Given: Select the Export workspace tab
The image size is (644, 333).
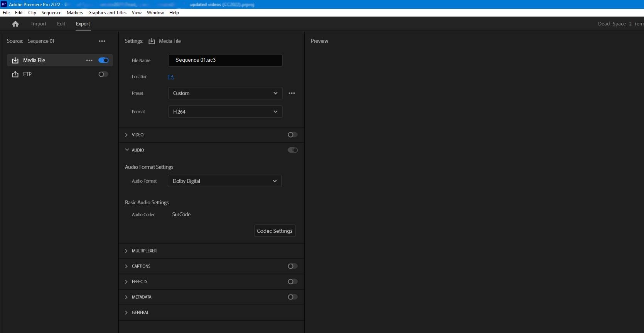Looking at the screenshot, I should 83,24.
